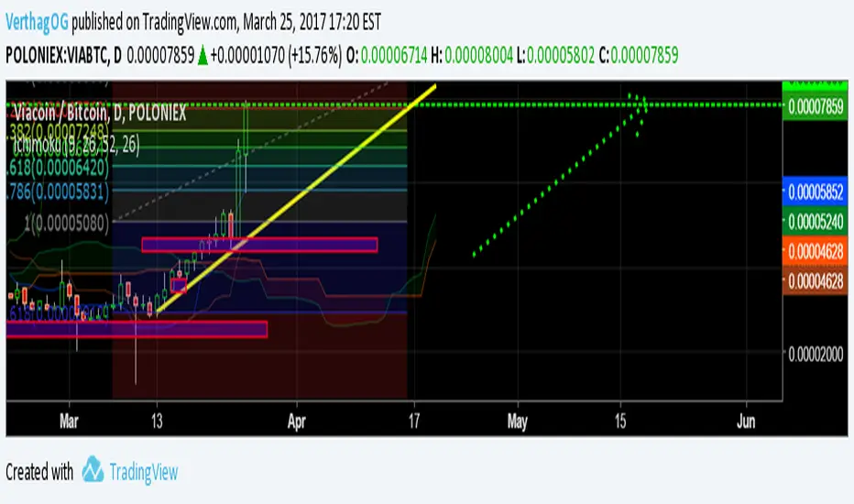Click the green 0.00005240 price label
The image size is (854, 504).
tap(816, 222)
